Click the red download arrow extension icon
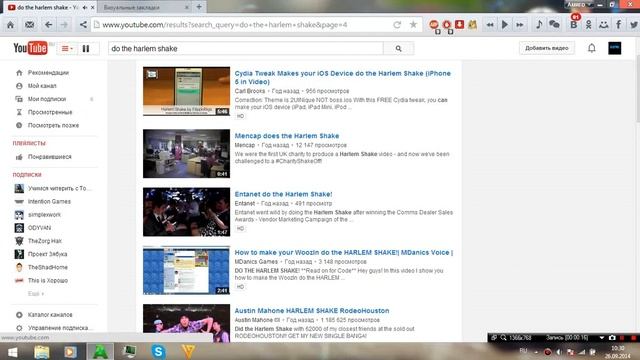This screenshot has width=640, height=360. (459, 24)
